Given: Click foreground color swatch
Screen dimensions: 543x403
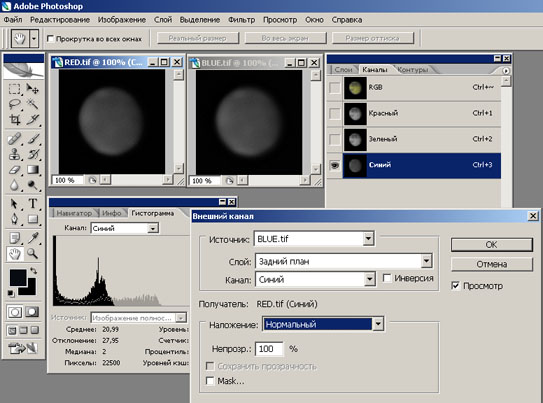Looking at the screenshot, I should click(x=17, y=278).
